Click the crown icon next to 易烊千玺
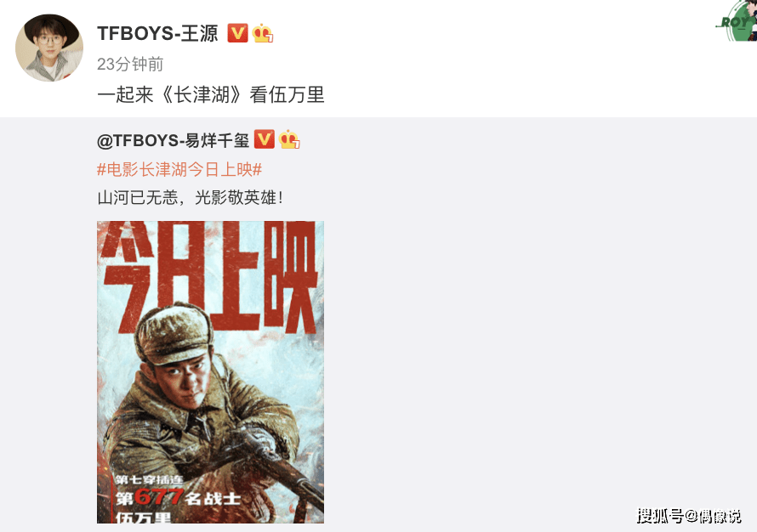The height and width of the screenshot is (532, 757). click(x=289, y=139)
